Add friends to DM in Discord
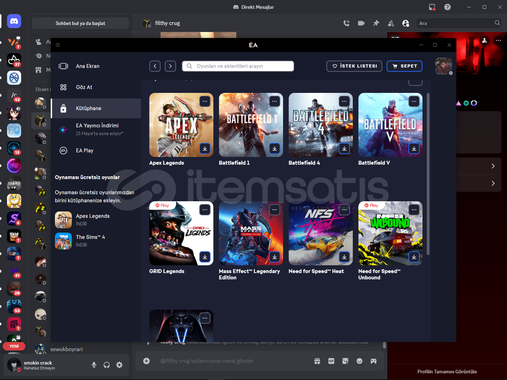507x380 pixels. point(391,23)
